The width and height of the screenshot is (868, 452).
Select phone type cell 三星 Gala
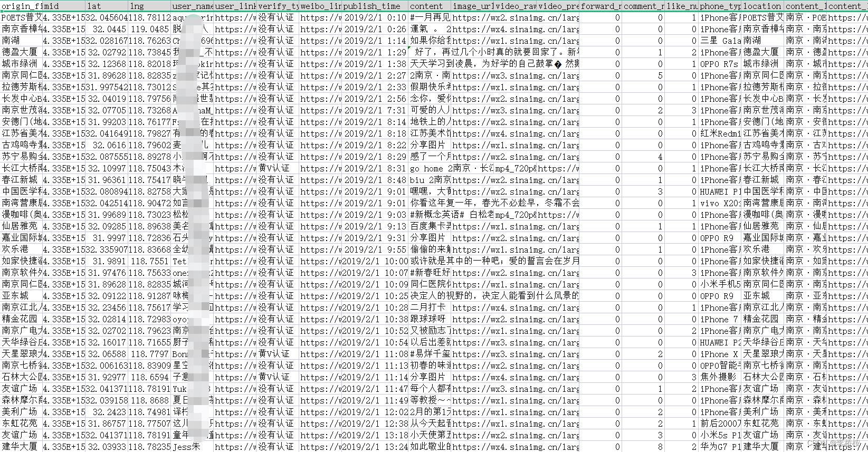coord(720,41)
